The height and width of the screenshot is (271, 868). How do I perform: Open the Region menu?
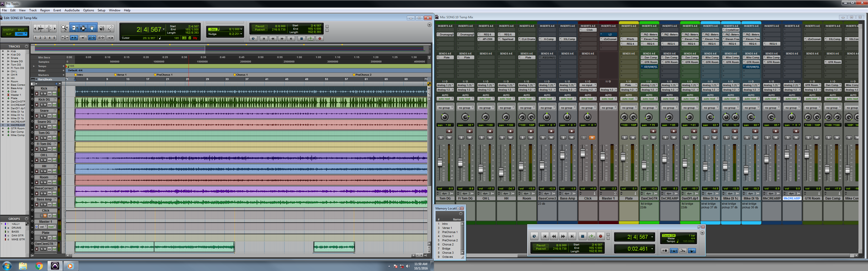[x=45, y=10]
